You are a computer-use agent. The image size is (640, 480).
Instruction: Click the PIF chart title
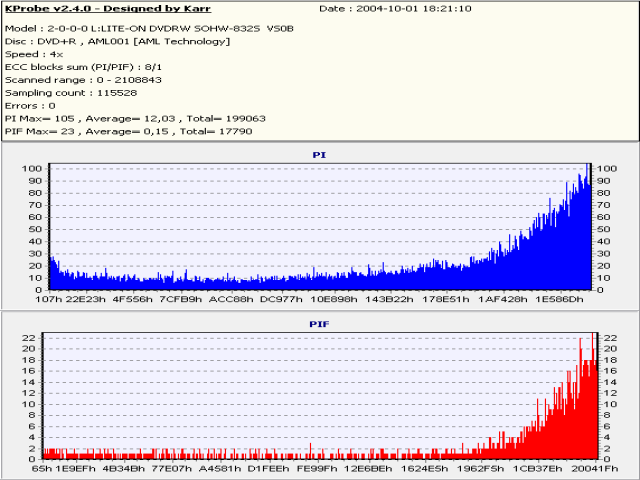(x=319, y=324)
